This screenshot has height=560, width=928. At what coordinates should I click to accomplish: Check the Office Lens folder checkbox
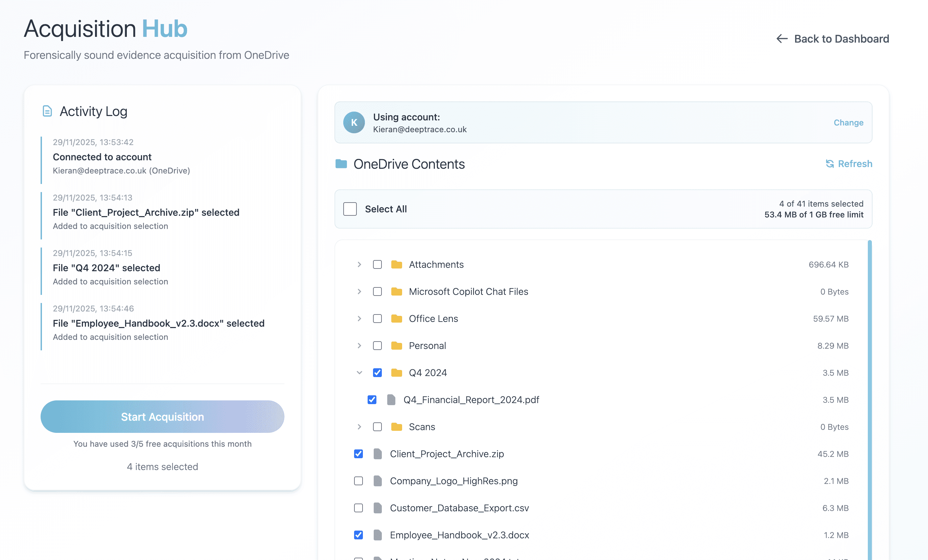(377, 319)
